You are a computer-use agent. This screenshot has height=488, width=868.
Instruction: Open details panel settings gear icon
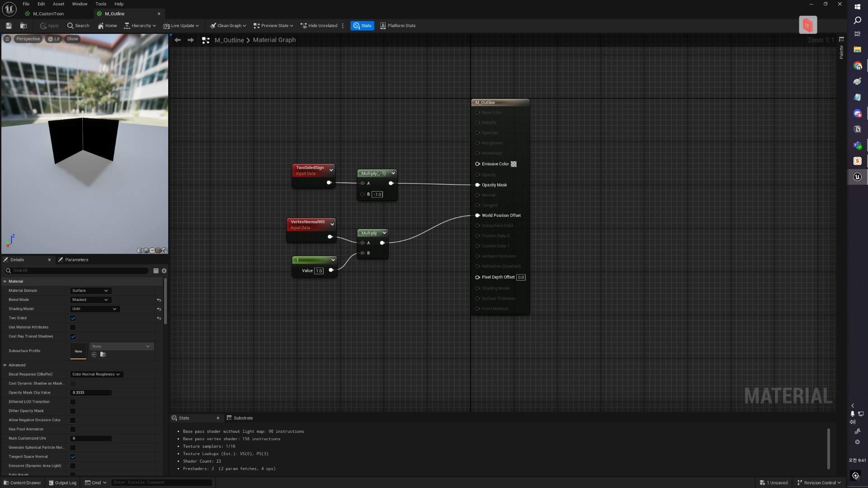pyautogui.click(x=164, y=271)
